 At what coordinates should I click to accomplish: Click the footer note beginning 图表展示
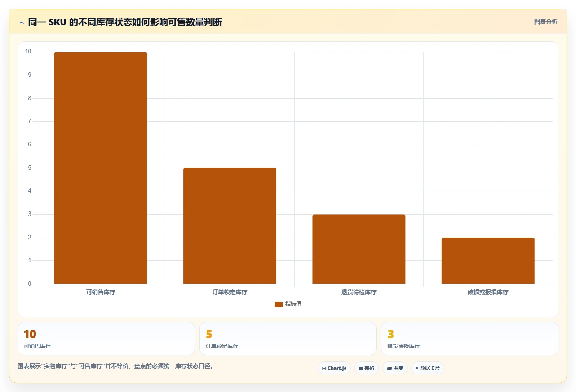pos(115,366)
